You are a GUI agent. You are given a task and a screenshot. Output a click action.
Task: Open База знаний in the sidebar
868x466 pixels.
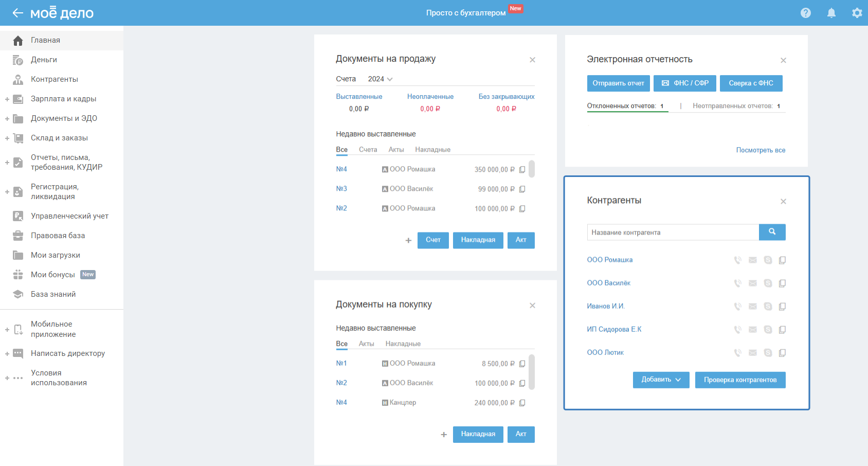62,294
